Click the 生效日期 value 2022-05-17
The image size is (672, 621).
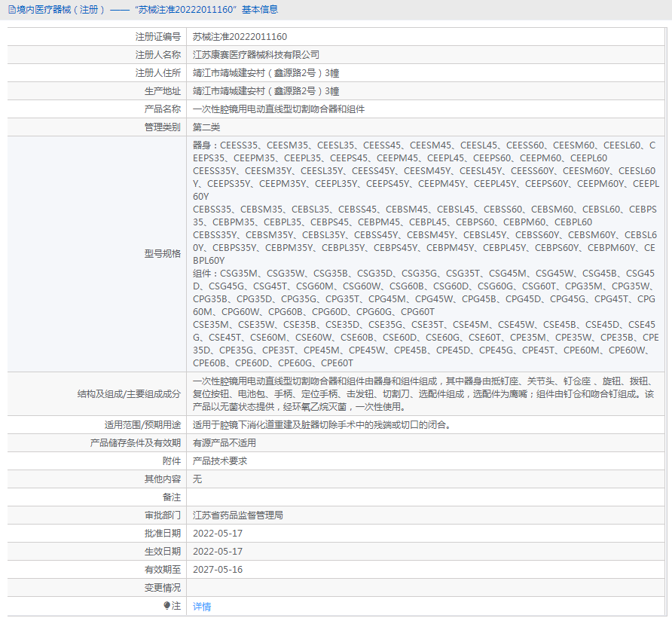point(218,551)
